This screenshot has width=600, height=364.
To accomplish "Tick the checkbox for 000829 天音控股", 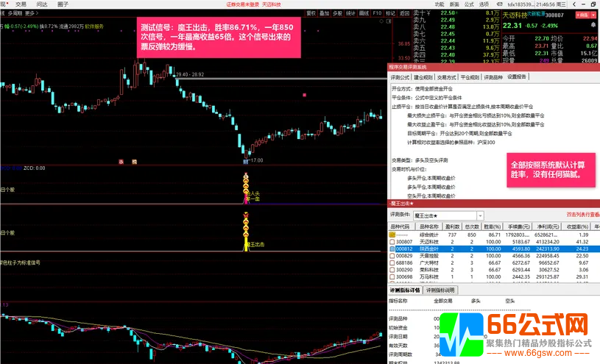I will pyautogui.click(x=393, y=255).
